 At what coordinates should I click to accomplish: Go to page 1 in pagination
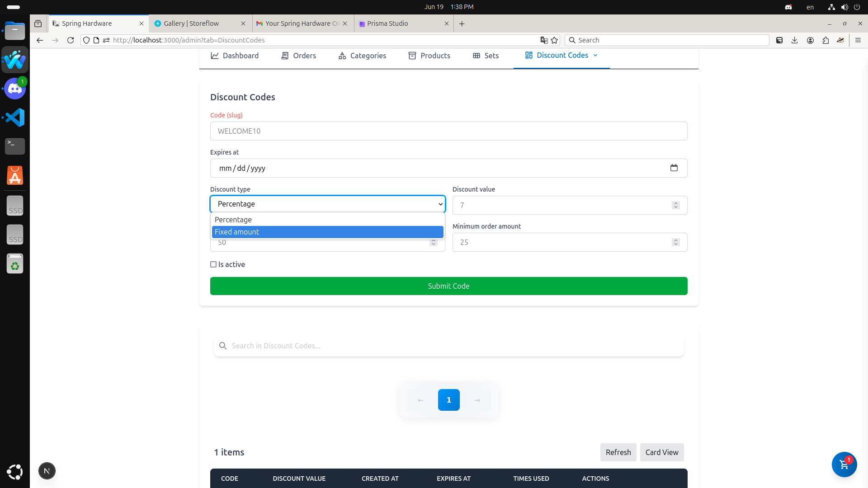click(448, 400)
